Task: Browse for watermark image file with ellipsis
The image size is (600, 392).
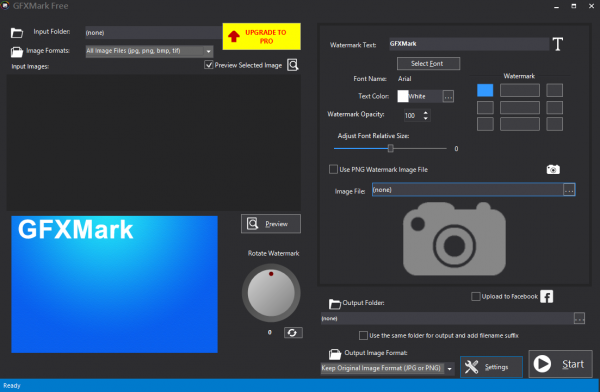Action: tap(569, 189)
